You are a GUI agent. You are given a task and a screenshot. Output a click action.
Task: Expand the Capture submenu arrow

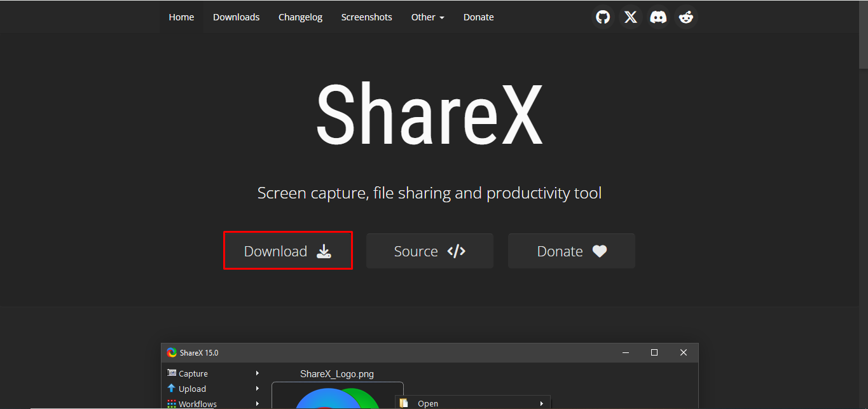click(x=257, y=373)
